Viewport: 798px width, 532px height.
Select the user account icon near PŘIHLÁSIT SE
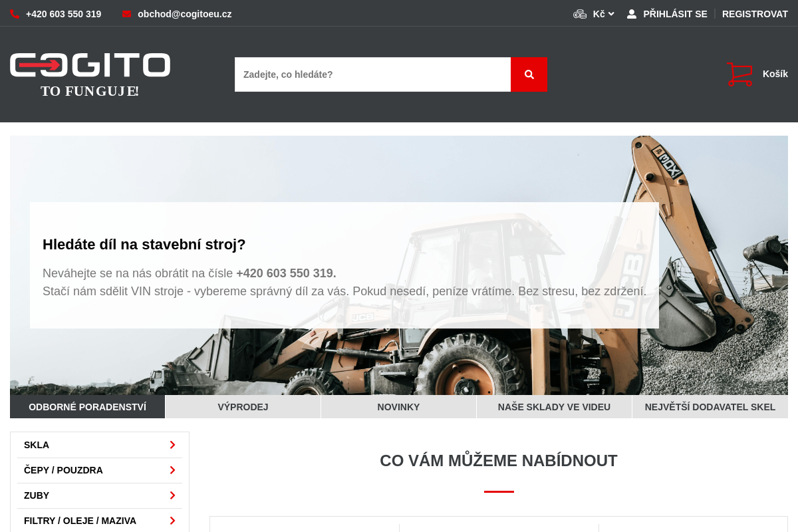pyautogui.click(x=630, y=13)
